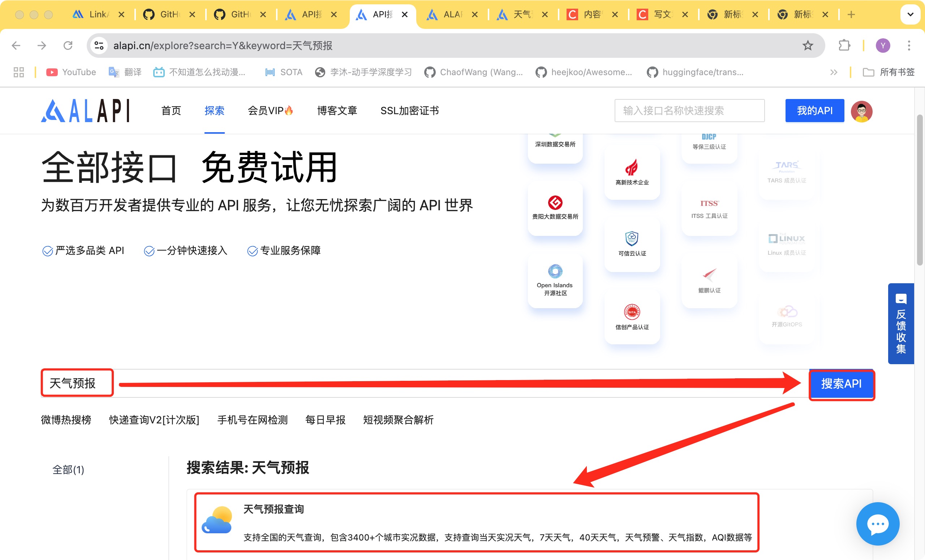Open Chrome three-dot menu
Screen dimensions: 925x560
pos(909,46)
